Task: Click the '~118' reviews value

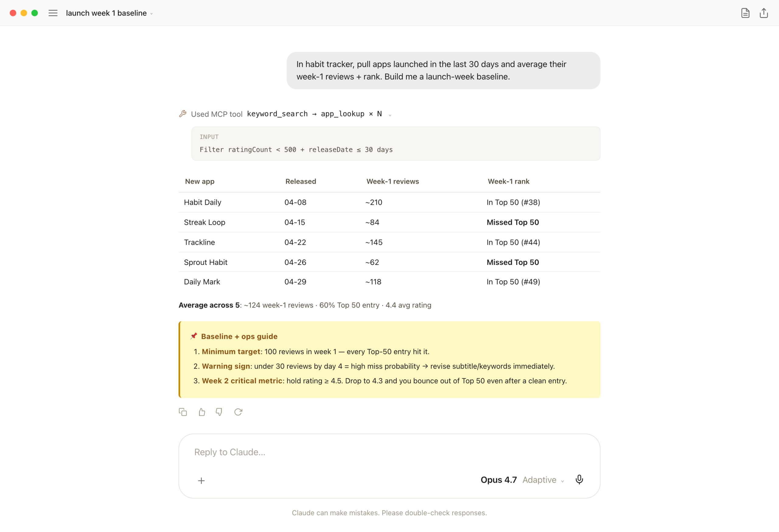Action: click(x=373, y=282)
